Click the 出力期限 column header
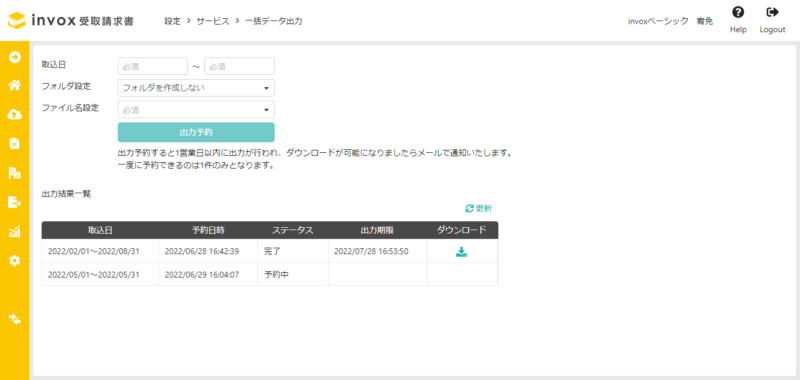Image resolution: width=800 pixels, height=380 pixels. tap(378, 230)
